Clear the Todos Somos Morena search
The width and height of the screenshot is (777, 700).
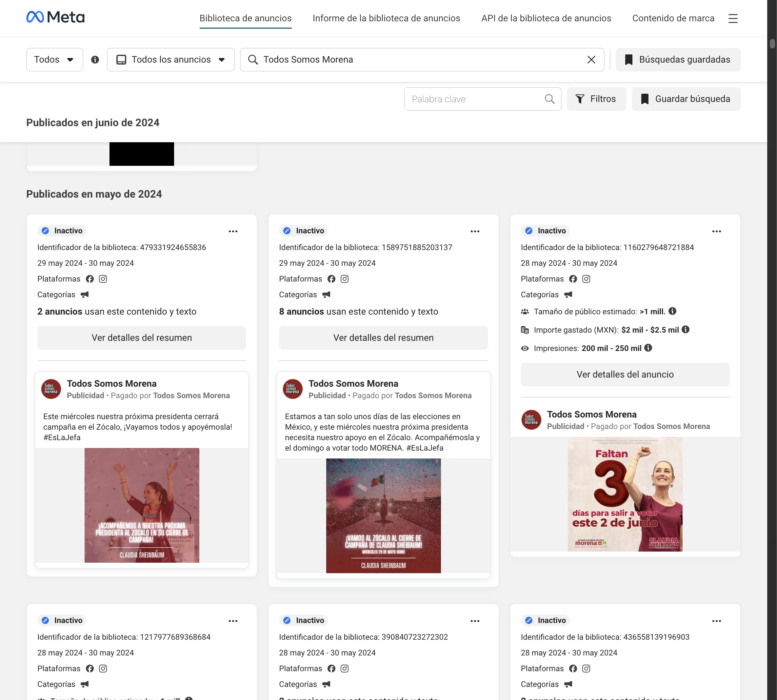coord(591,60)
